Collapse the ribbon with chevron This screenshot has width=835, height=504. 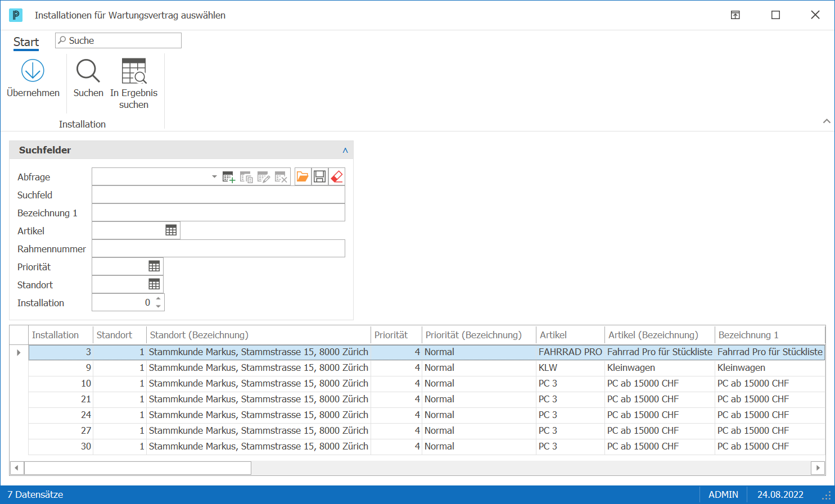(827, 121)
